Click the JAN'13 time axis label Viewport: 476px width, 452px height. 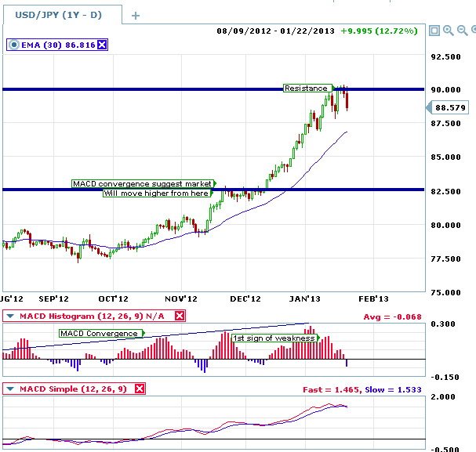pyautogui.click(x=305, y=299)
